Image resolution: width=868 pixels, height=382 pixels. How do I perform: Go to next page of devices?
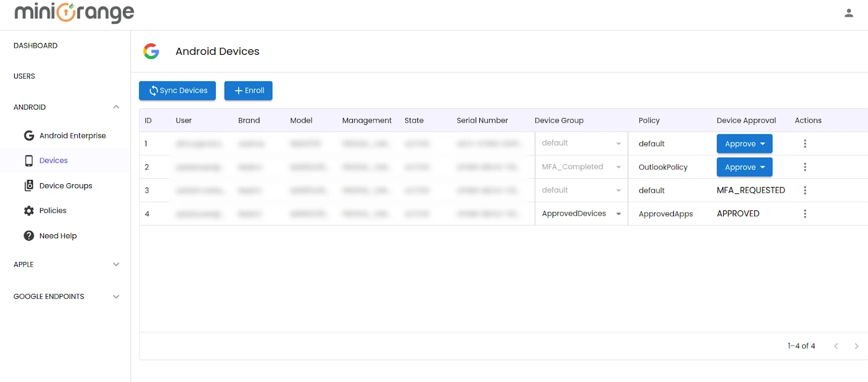(x=856, y=346)
